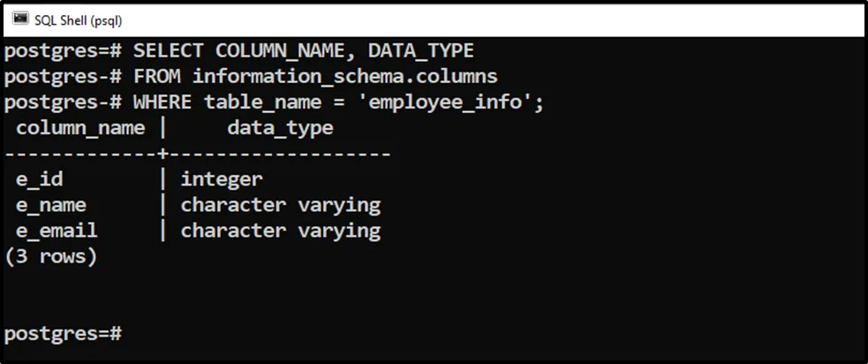Click the SQL Shell icon in title bar

(19, 18)
